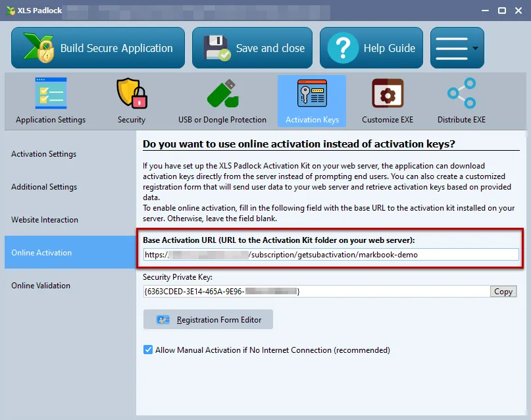
Task: Click the question mark help icon
Action: pos(343,48)
